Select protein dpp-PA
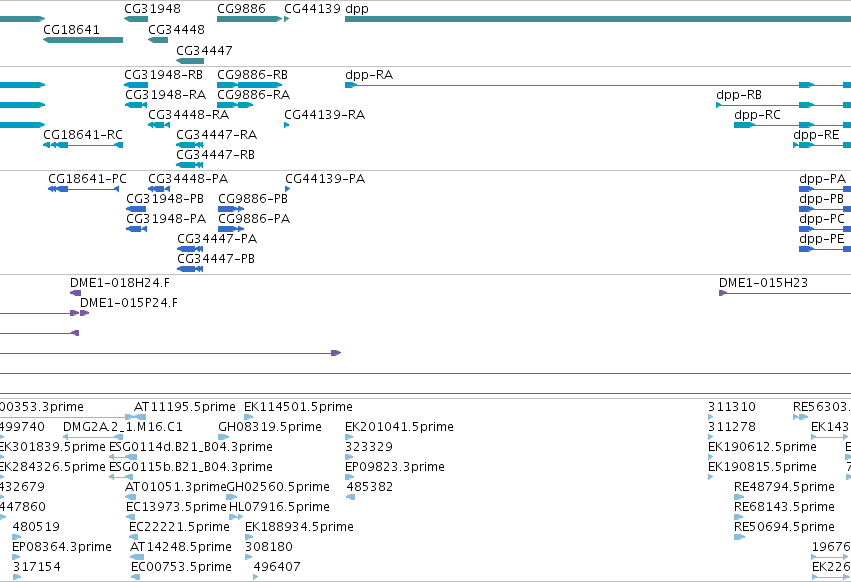Screen dimensions: 851x582 tap(823, 179)
